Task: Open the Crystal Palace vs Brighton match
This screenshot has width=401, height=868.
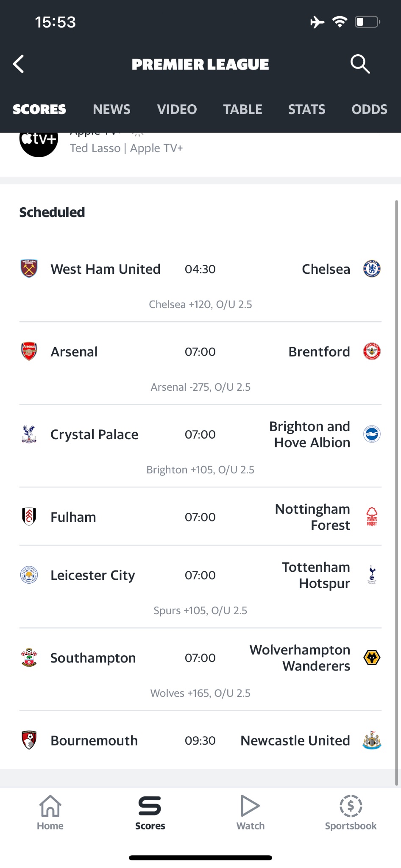Action: (200, 446)
